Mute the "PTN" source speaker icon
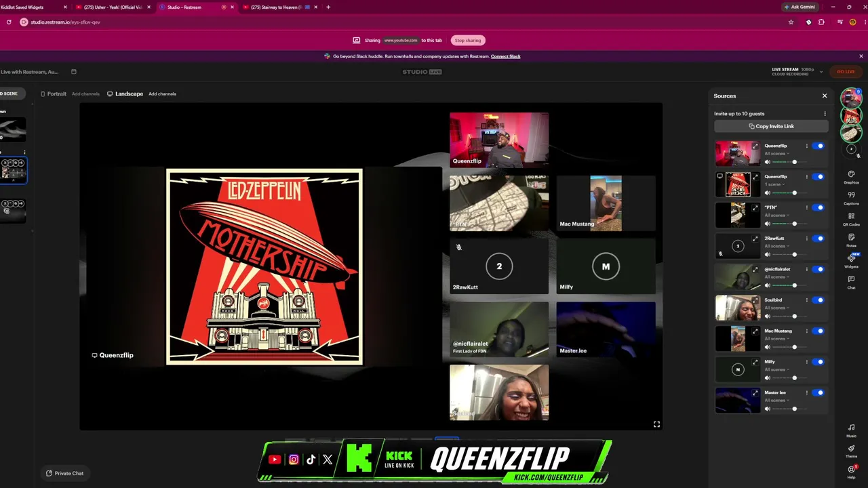The height and width of the screenshot is (488, 868). coord(768,224)
